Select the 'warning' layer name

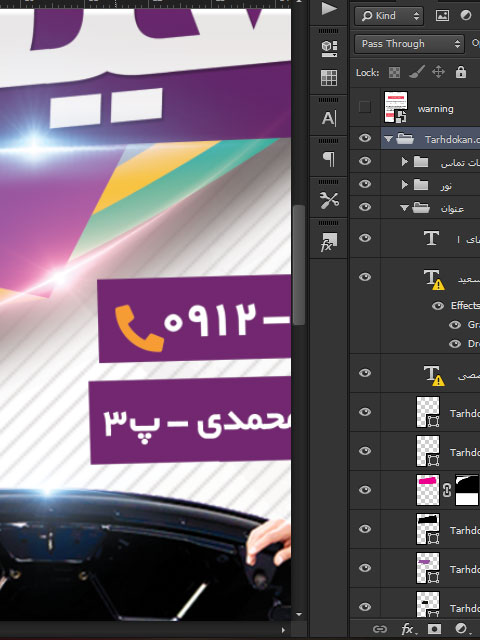click(x=436, y=109)
